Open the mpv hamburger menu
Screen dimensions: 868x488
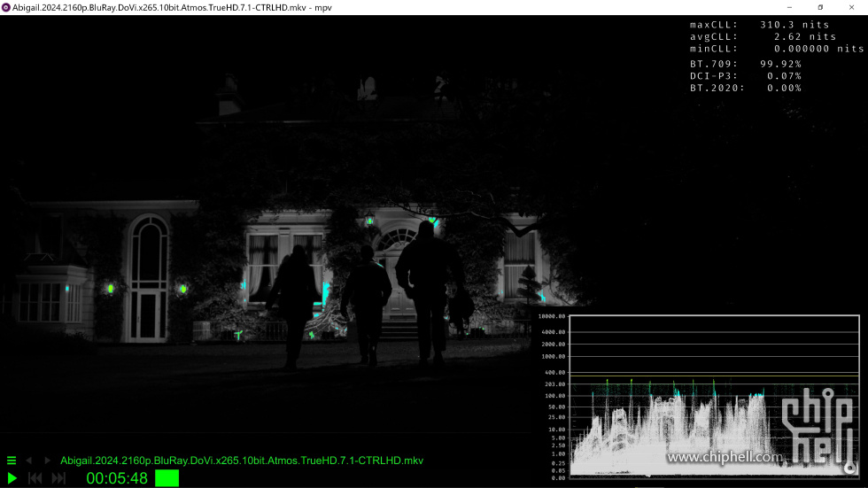[12, 461]
